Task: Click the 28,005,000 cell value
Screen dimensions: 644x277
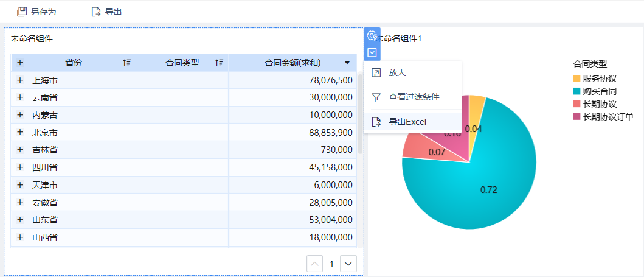Action: pos(331,202)
